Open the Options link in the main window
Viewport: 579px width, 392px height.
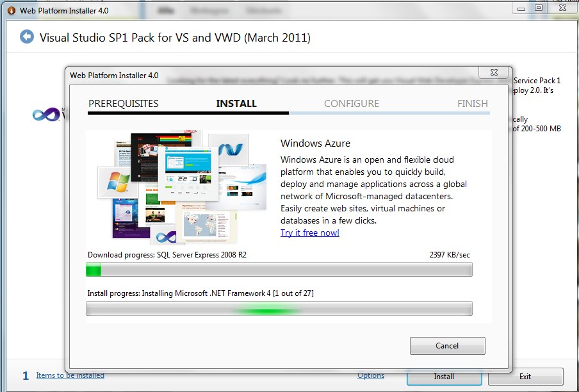coord(371,375)
